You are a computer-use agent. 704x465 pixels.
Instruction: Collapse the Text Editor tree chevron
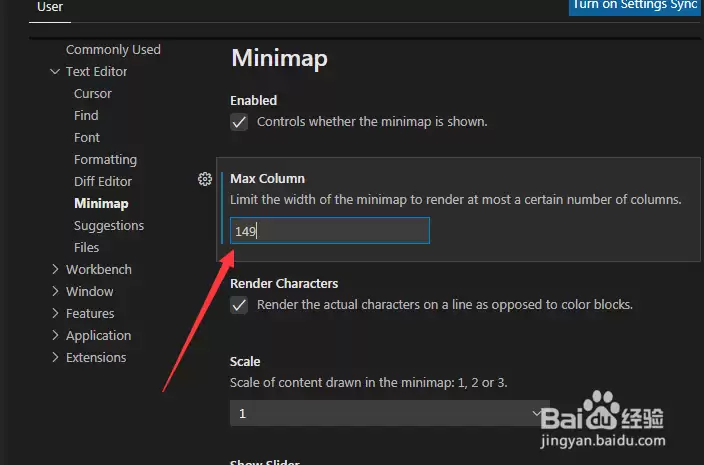coord(55,71)
